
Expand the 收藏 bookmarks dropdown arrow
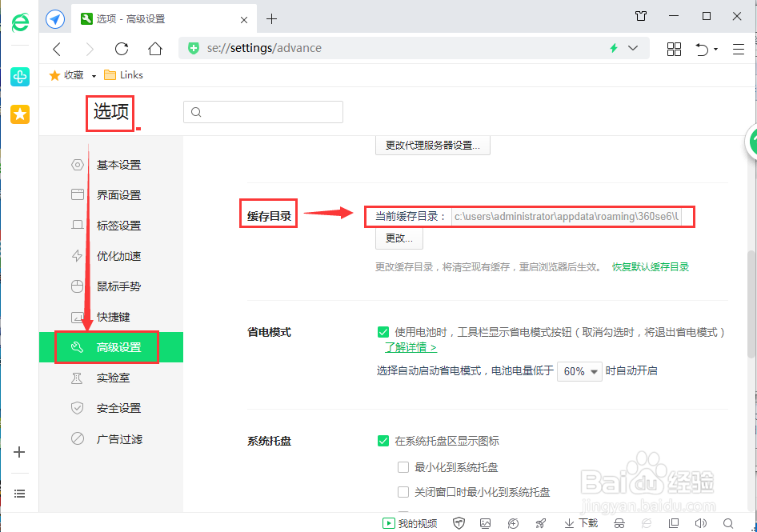pyautogui.click(x=94, y=74)
